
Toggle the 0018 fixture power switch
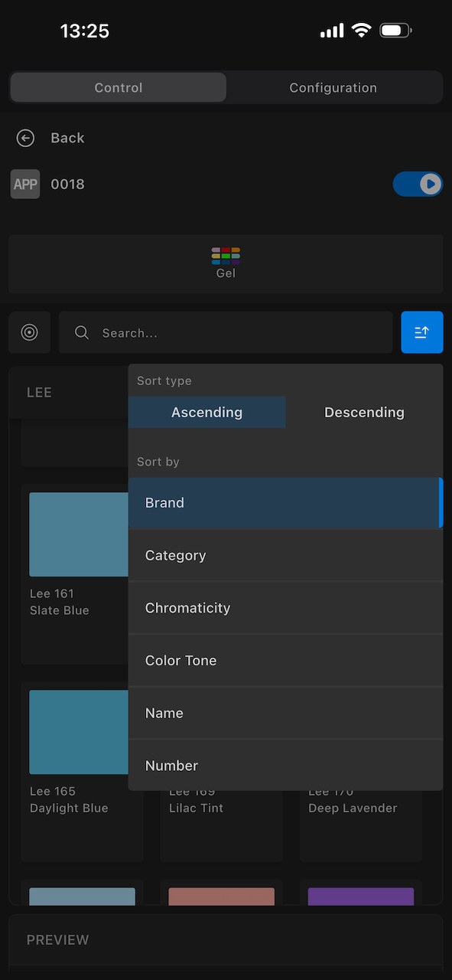(418, 185)
